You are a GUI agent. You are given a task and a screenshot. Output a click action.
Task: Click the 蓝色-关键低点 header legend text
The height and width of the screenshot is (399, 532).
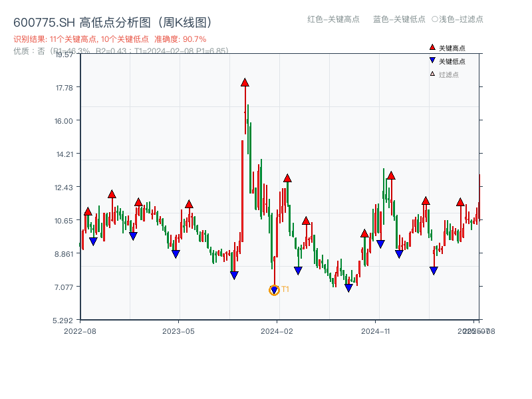pos(399,19)
